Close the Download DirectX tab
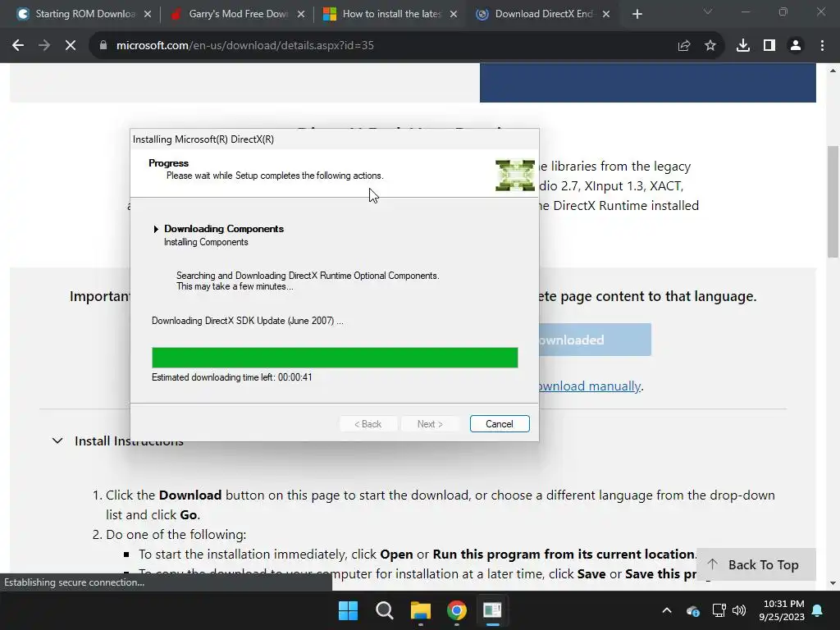This screenshot has height=630, width=840. coord(606,15)
